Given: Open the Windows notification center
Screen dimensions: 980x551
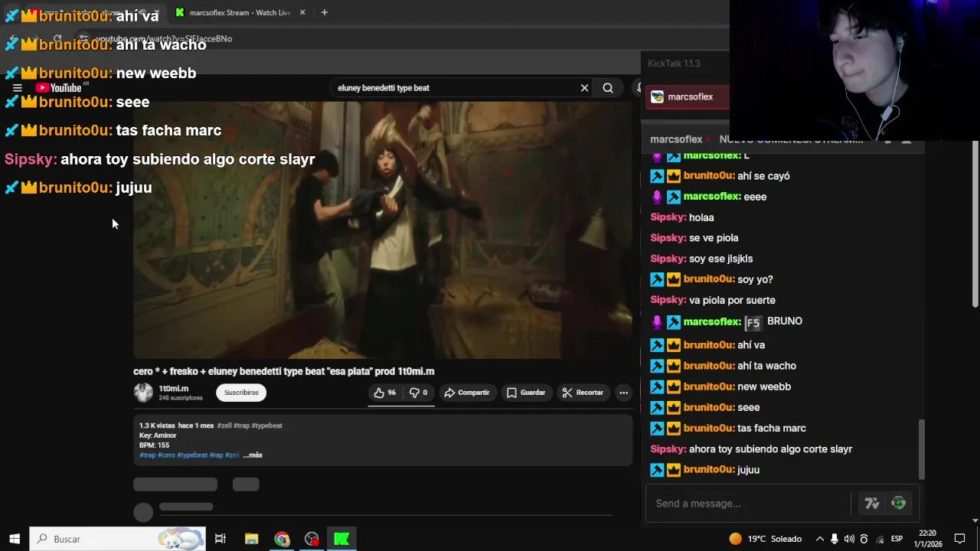Looking at the screenshot, I should [x=960, y=539].
